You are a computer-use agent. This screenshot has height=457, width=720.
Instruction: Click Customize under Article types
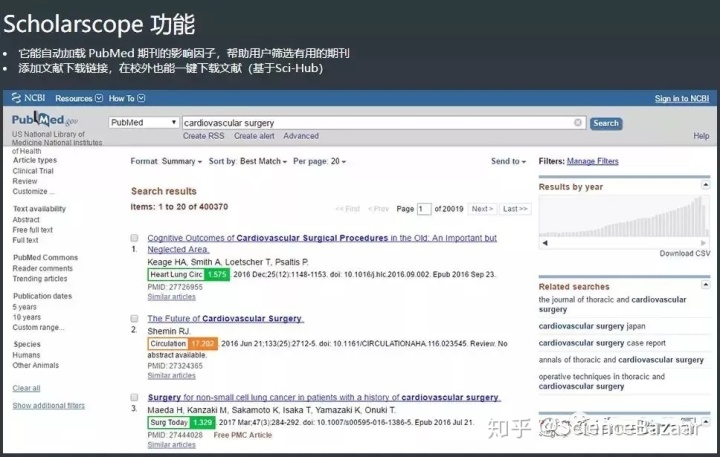33,192
